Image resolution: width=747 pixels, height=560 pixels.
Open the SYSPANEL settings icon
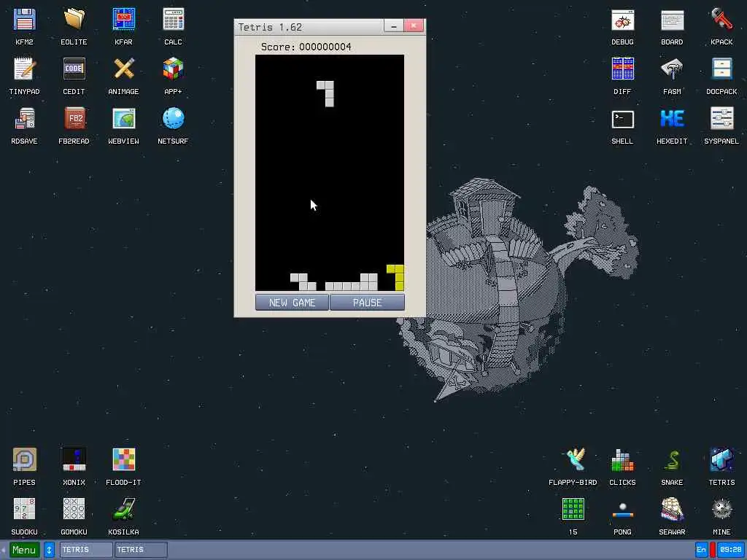coord(721,119)
